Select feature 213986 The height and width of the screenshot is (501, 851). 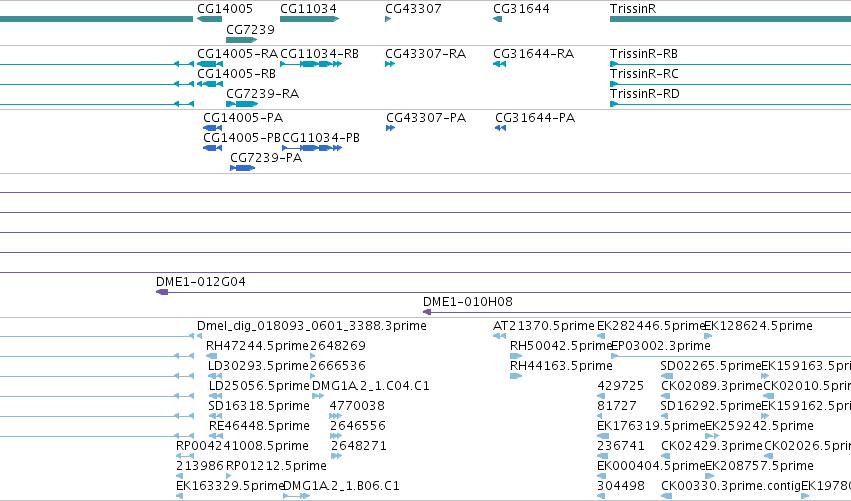point(200,465)
